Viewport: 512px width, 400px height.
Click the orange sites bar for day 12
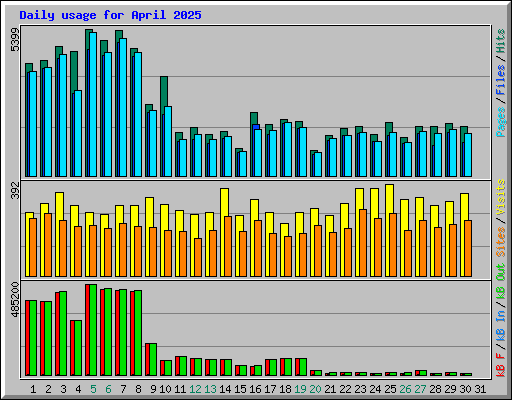198,257
